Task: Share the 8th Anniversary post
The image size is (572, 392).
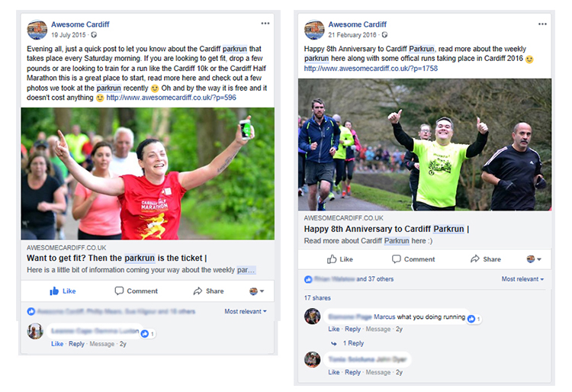Action: pyautogui.click(x=486, y=259)
